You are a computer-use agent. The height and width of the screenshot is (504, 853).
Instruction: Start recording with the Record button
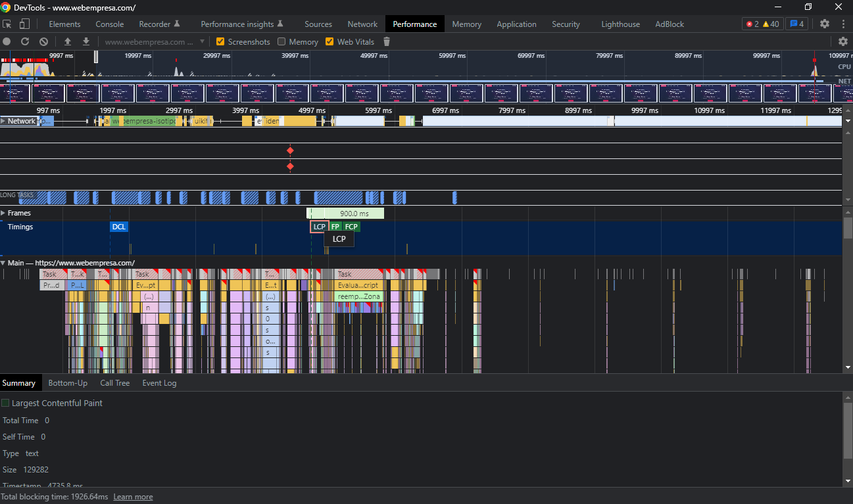[x=7, y=41]
